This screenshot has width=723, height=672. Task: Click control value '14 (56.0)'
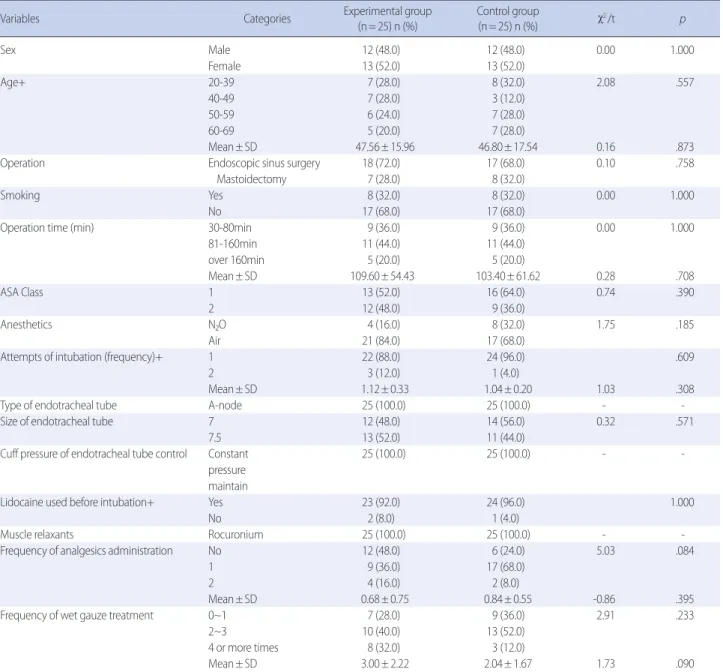[x=506, y=421]
